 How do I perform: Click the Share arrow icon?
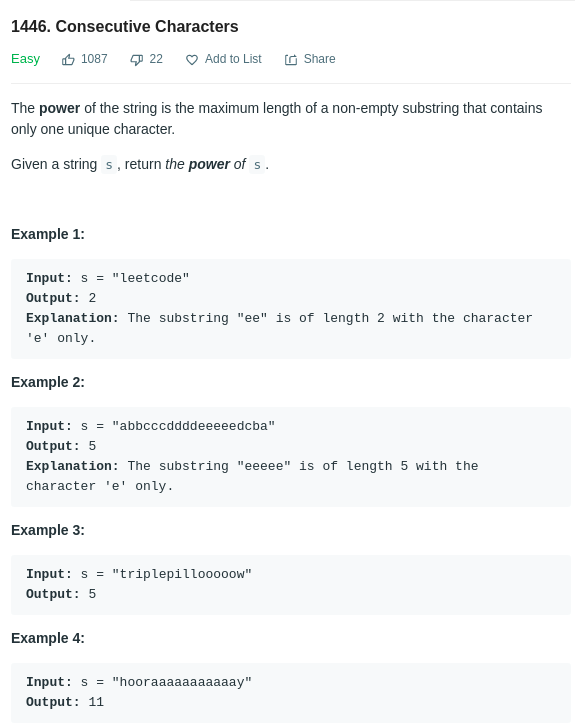pos(291,59)
